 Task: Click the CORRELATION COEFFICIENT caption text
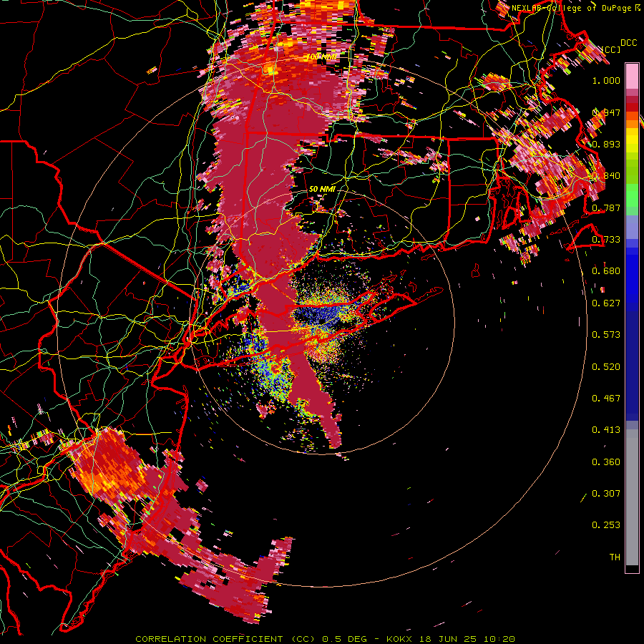click(209, 639)
